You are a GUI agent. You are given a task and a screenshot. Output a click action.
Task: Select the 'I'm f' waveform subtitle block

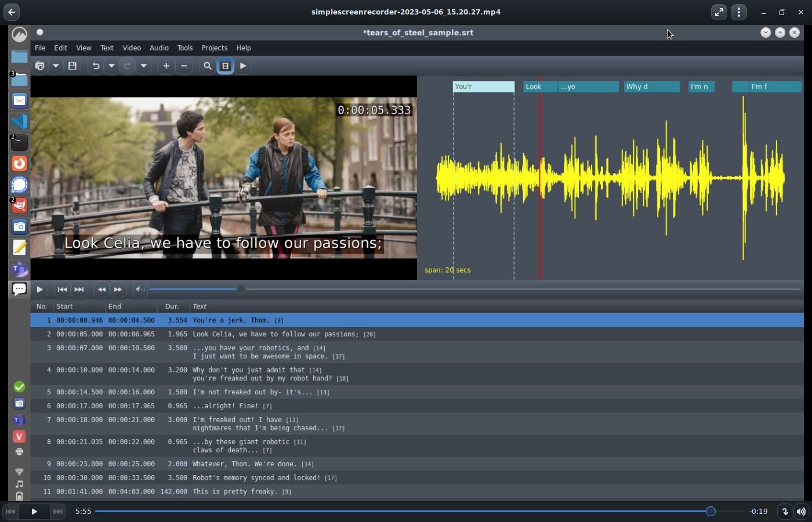point(775,87)
